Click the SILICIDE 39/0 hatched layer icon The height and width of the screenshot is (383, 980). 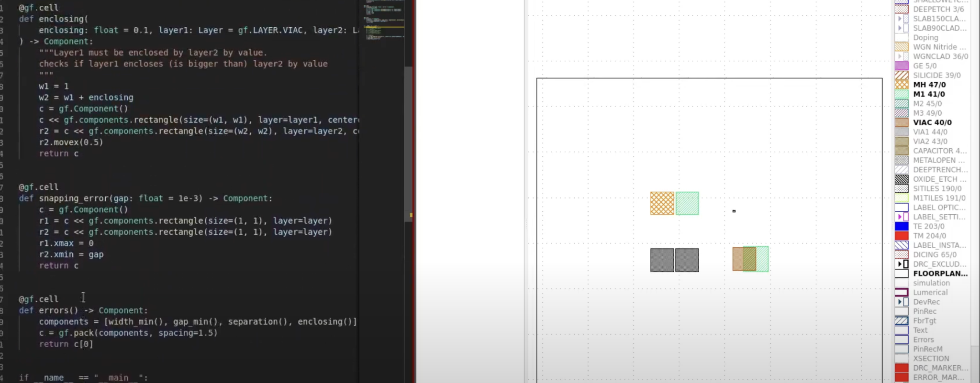902,76
